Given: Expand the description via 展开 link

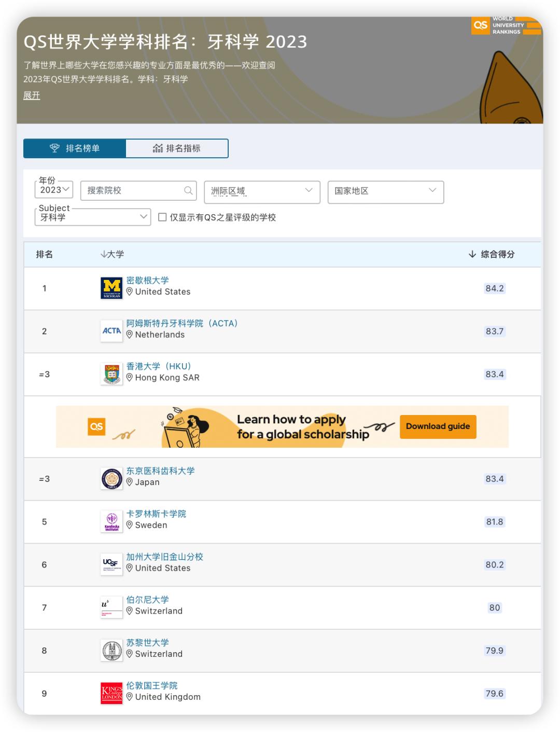Looking at the screenshot, I should pos(31,95).
